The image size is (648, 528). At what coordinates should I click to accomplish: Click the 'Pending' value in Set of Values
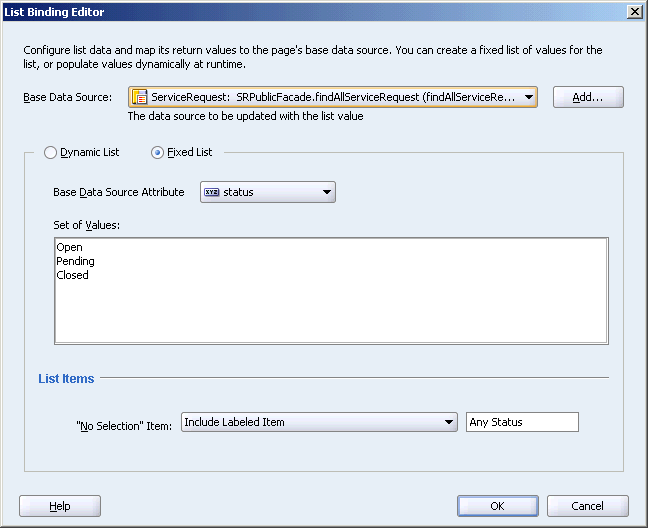[75, 261]
